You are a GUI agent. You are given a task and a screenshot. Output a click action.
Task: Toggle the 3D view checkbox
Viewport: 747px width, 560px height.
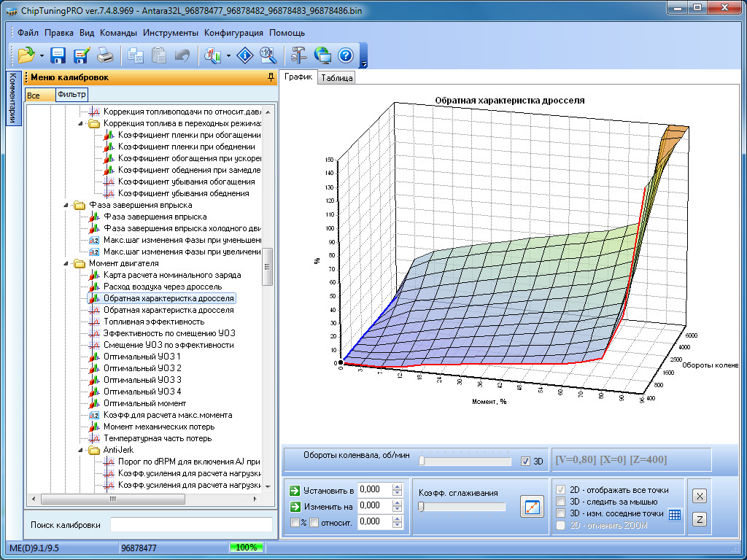click(526, 461)
